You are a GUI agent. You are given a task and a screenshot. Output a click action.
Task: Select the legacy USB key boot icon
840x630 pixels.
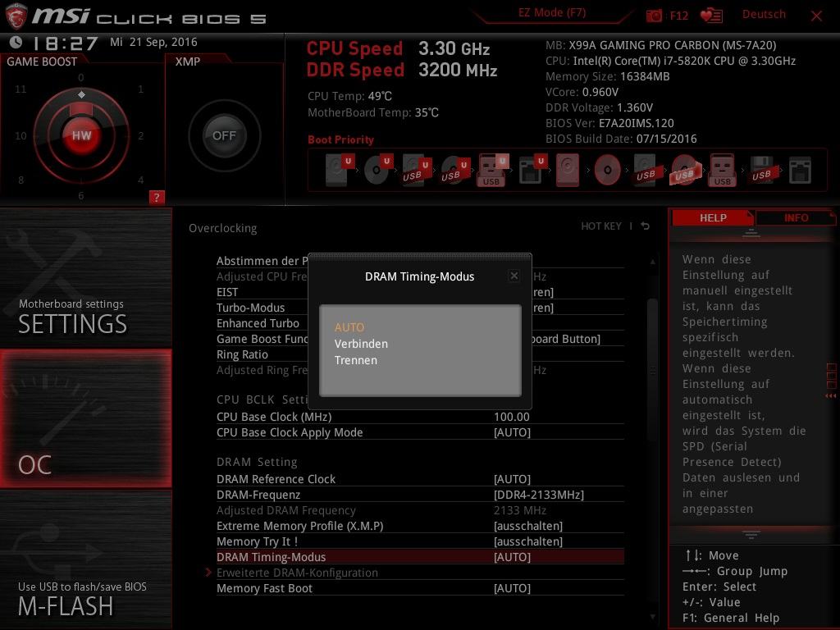(722, 170)
